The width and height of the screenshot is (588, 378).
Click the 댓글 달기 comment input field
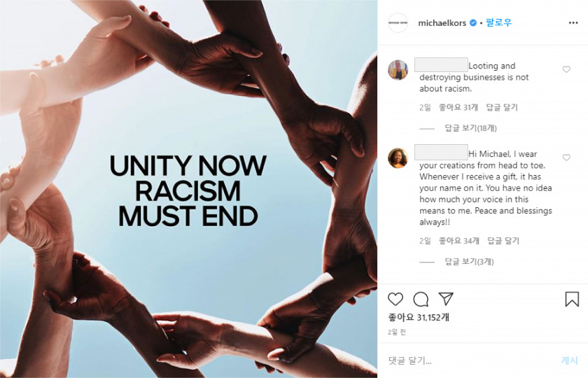(x=469, y=360)
